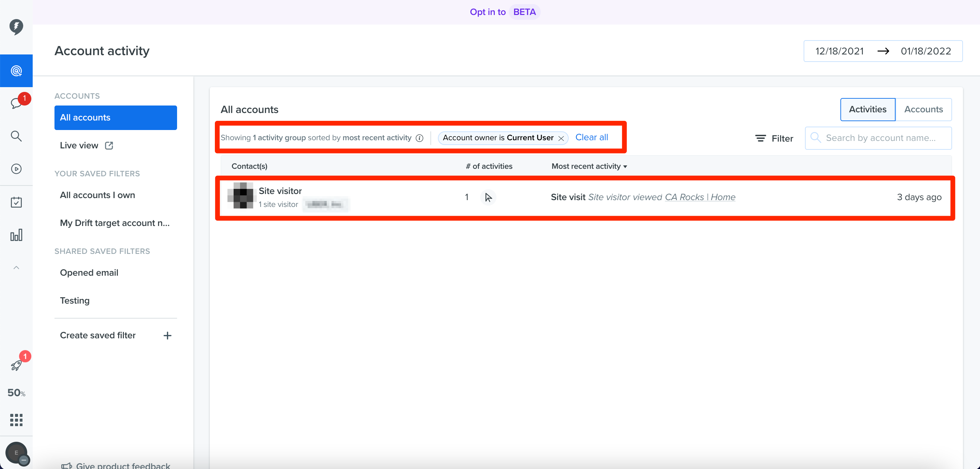This screenshot has height=469, width=980.
Task: Click Create saved filter
Action: pyautogui.click(x=97, y=335)
